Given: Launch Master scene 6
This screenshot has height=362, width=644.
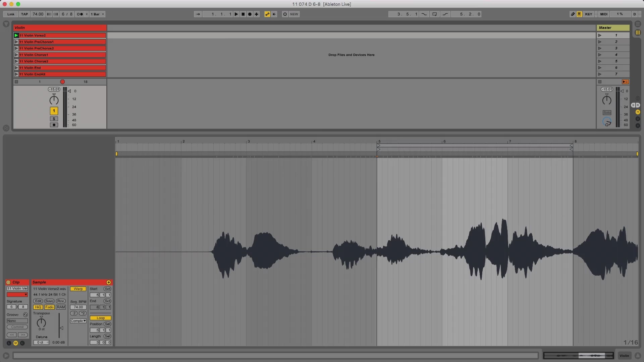Looking at the screenshot, I should pyautogui.click(x=600, y=68).
